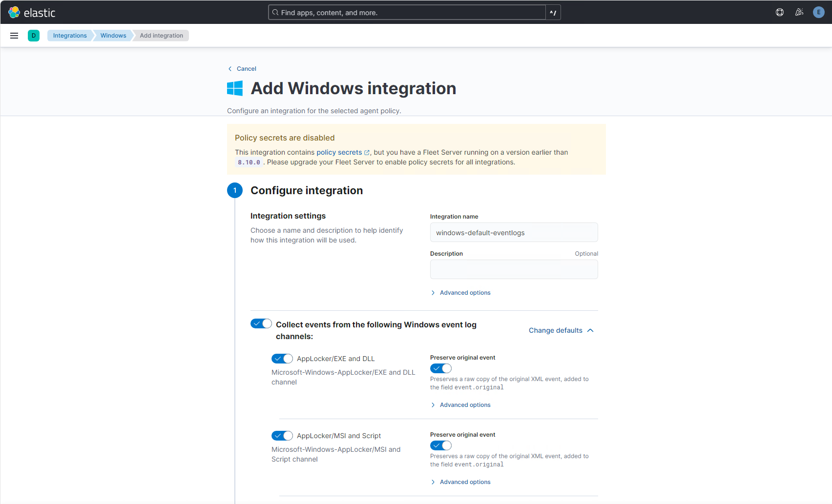The image size is (832, 504).
Task: Go to Integrations breadcrumb
Action: click(70, 36)
